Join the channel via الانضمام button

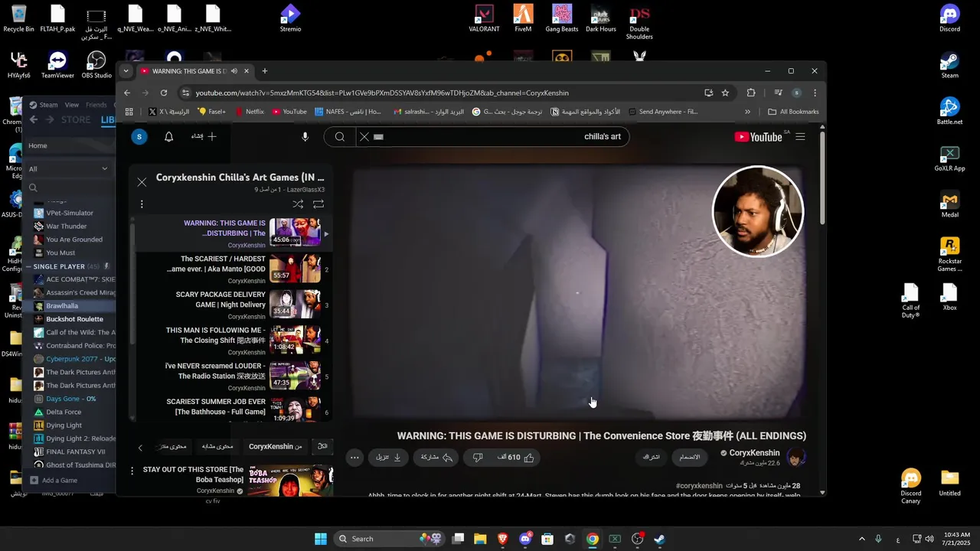click(x=691, y=458)
